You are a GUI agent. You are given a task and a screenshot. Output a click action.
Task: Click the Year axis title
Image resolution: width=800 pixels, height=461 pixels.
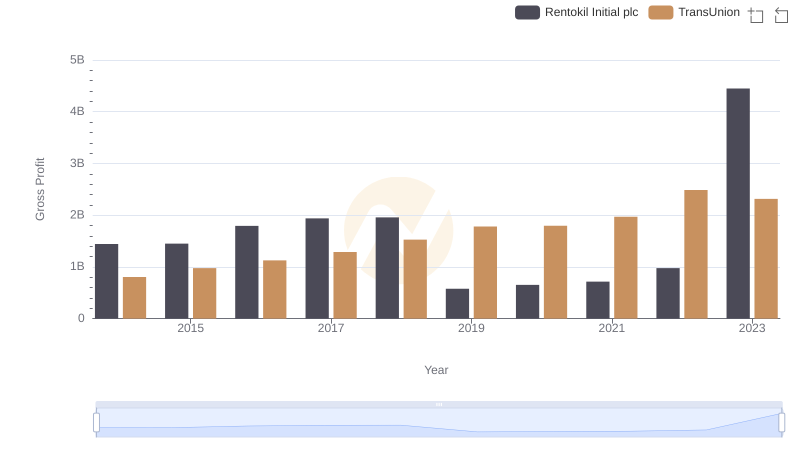436,370
